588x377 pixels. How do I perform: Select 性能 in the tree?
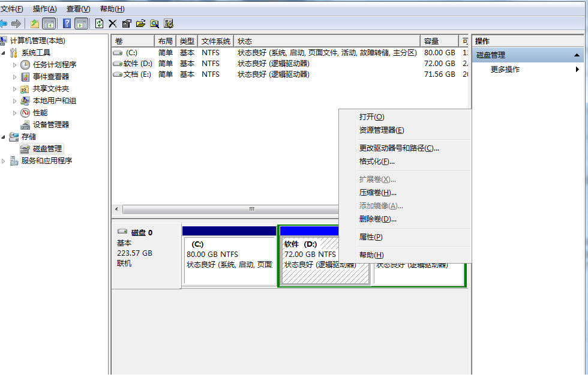[40, 112]
